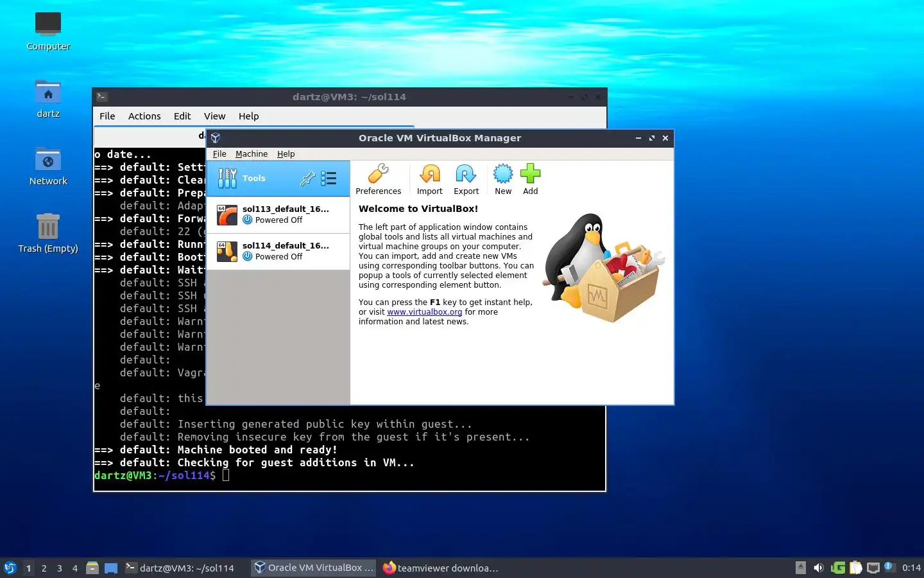Switch to workspace 2
Screen dimensions: 924x578
click(x=44, y=568)
